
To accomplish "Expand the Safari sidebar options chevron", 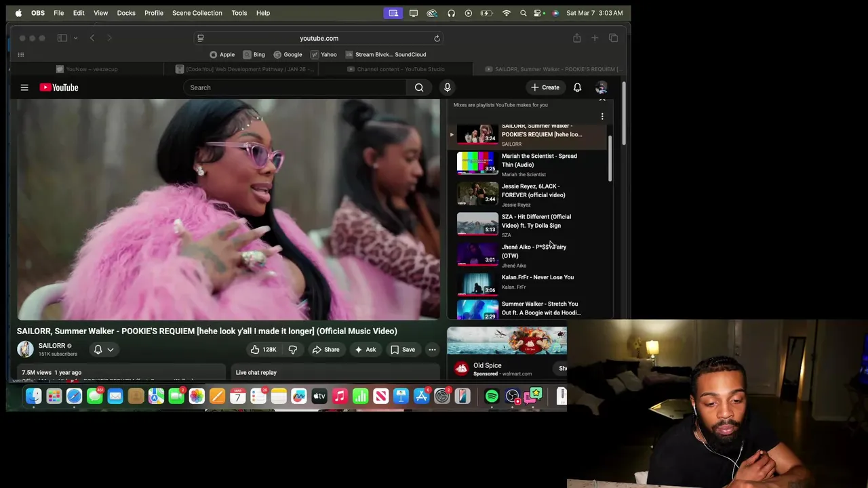I will [75, 39].
